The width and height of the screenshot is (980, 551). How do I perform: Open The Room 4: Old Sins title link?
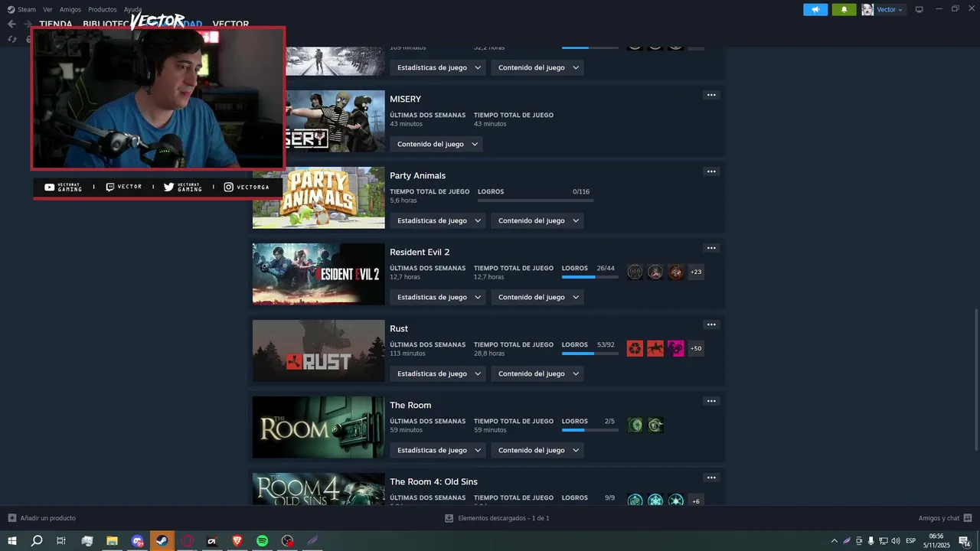tap(433, 481)
